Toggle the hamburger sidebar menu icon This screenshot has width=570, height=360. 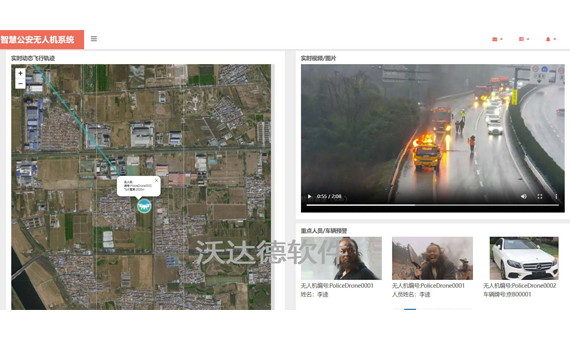tap(94, 39)
